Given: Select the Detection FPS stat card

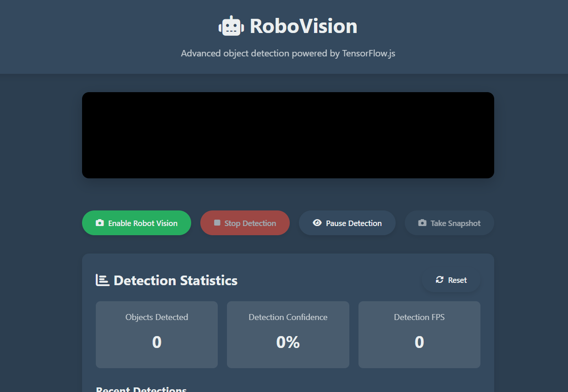Looking at the screenshot, I should [x=419, y=334].
